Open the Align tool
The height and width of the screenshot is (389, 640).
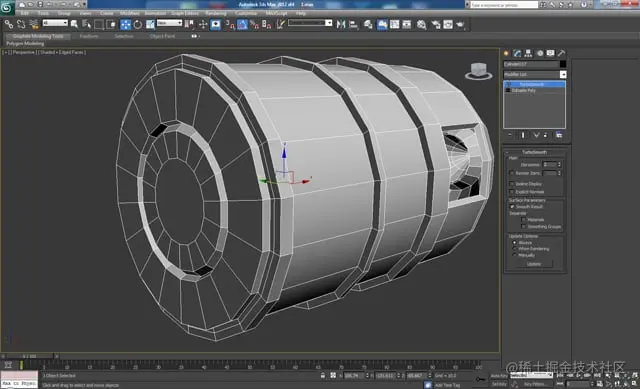click(x=353, y=24)
